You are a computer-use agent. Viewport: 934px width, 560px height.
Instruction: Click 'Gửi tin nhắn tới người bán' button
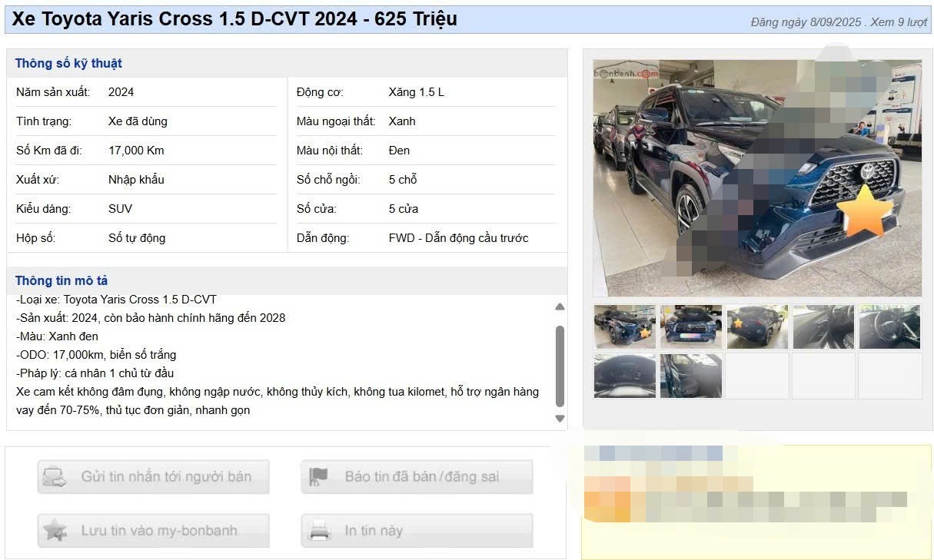[x=154, y=477]
